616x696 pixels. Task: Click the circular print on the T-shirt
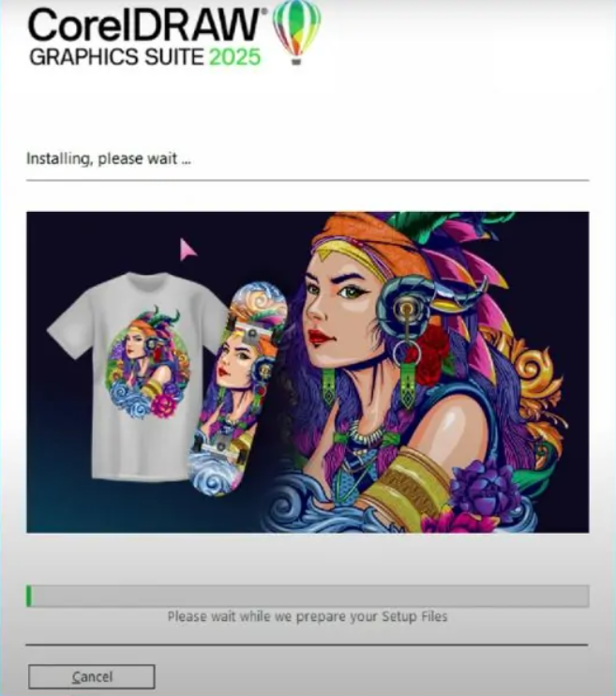point(147,364)
